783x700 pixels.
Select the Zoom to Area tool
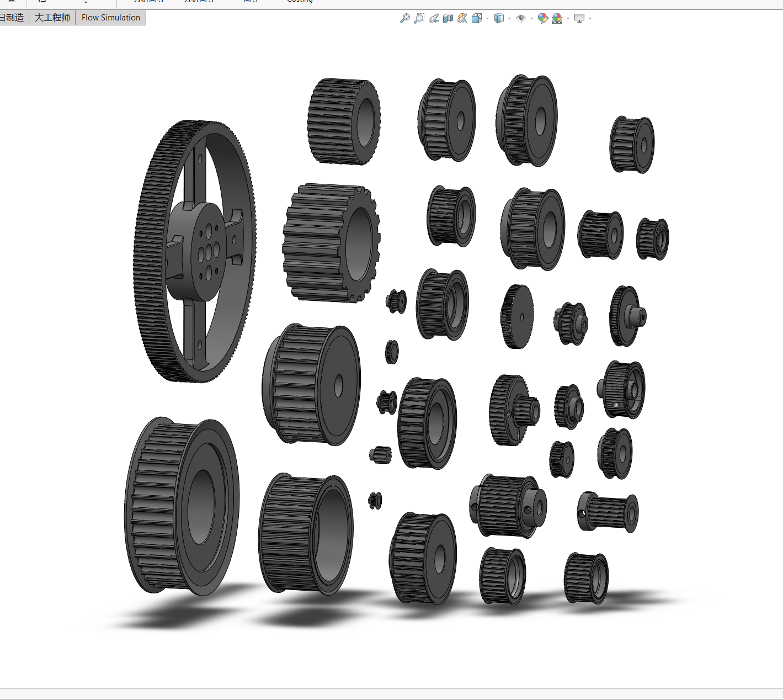pyautogui.click(x=419, y=18)
